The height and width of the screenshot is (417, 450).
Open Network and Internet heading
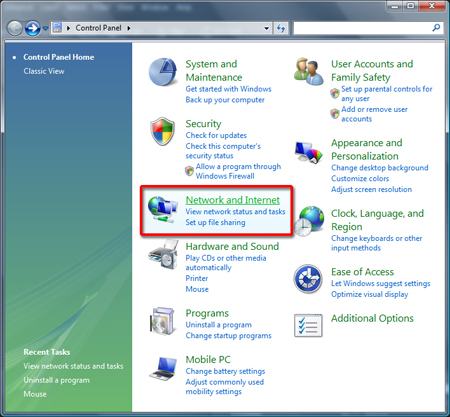point(233,200)
